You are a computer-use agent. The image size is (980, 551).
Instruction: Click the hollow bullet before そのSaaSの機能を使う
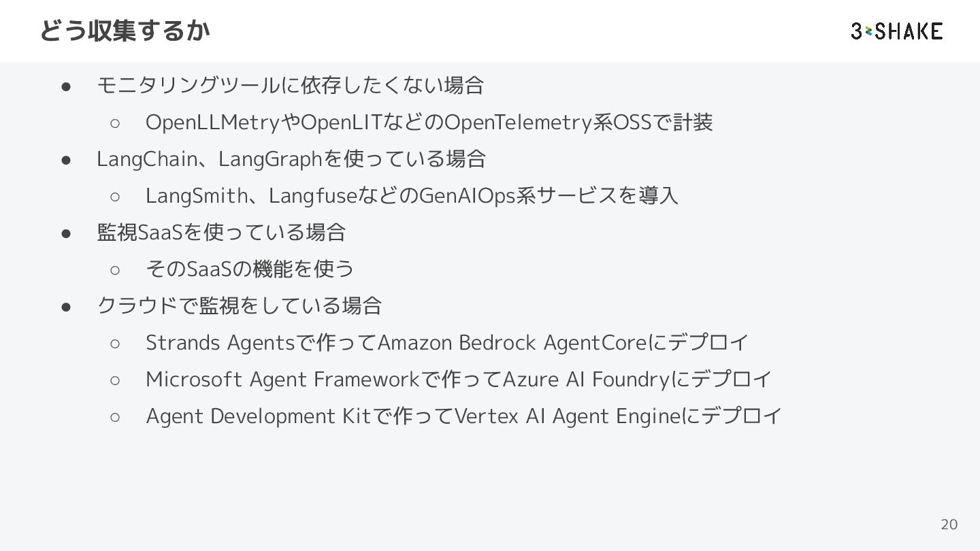click(x=115, y=269)
